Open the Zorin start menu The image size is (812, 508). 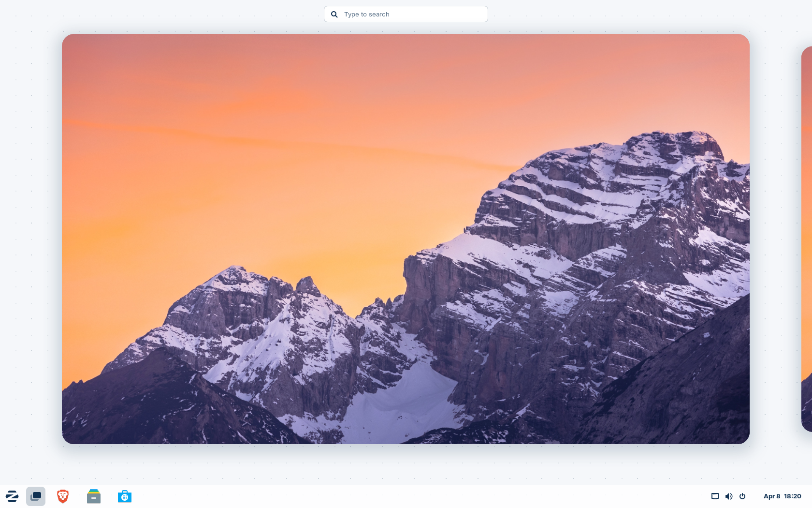[12, 496]
